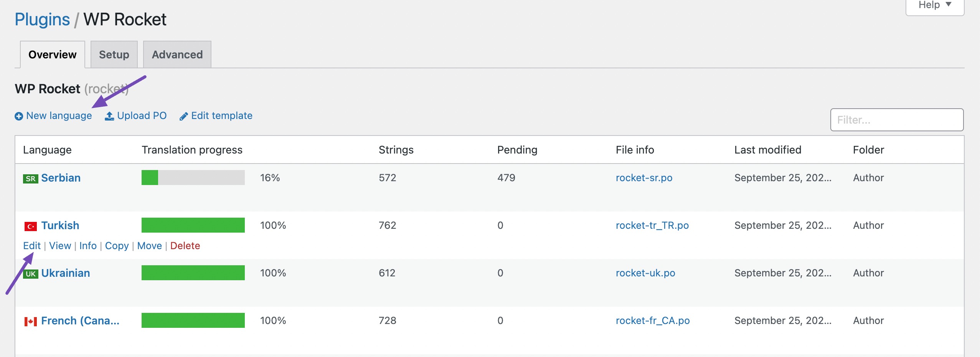Click Author folder in Ukrainian row

pos(868,273)
